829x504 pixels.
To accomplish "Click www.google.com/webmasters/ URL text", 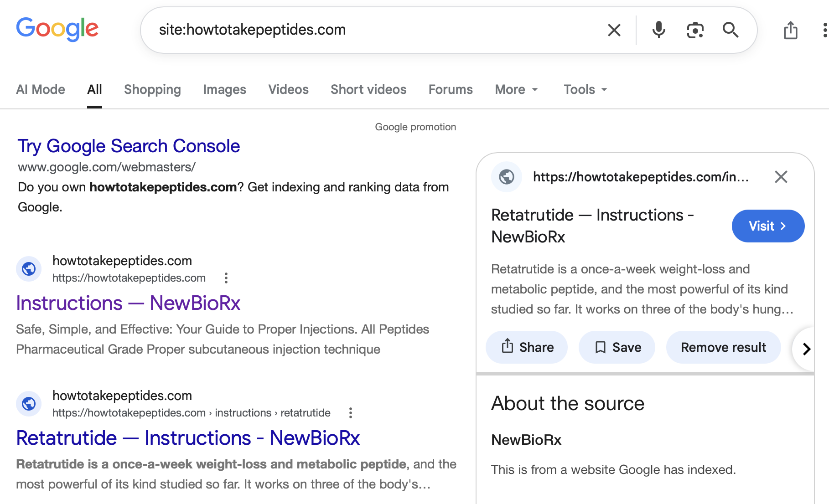I will coord(107,167).
